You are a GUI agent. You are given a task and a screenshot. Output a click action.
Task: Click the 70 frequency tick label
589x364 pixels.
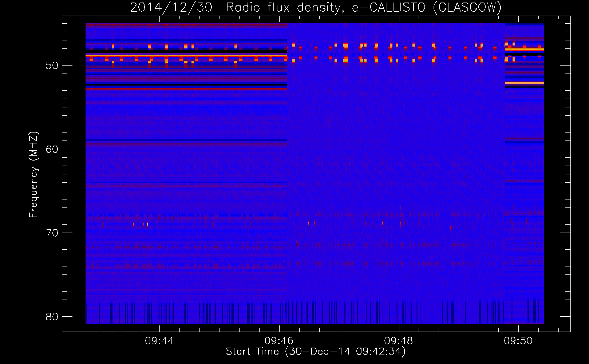point(52,233)
